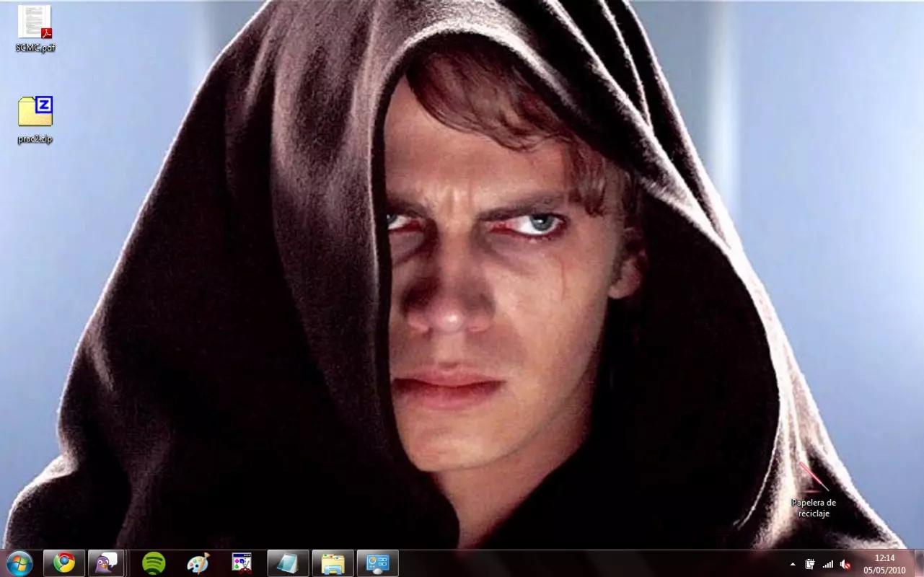
Task: Launch the Snipping Tool taskbar icon
Action: tap(242, 563)
